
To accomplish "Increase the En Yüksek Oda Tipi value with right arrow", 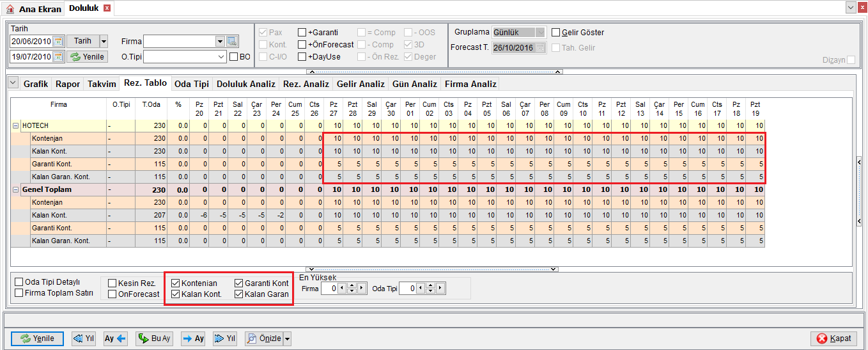I will [440, 289].
